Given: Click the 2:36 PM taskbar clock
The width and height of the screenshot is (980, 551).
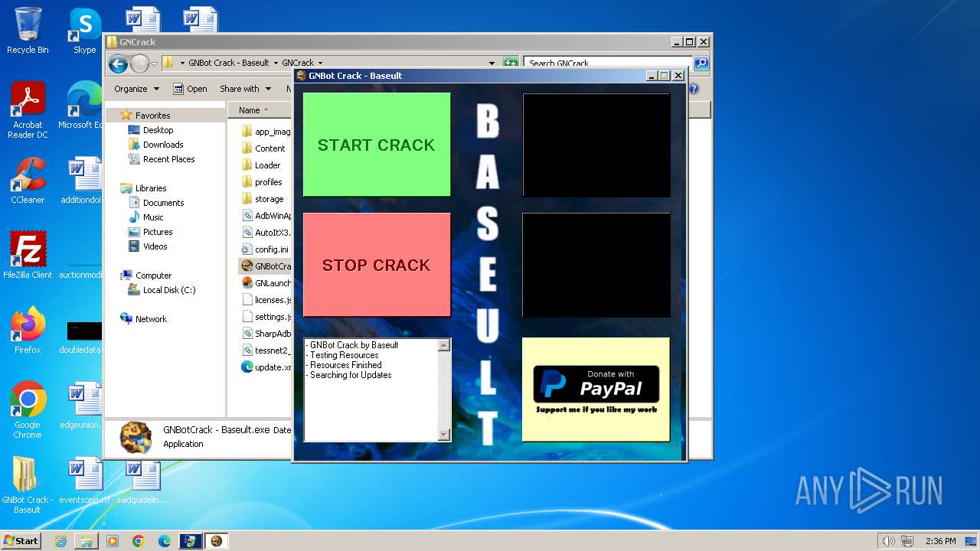Looking at the screenshot, I should [940, 541].
